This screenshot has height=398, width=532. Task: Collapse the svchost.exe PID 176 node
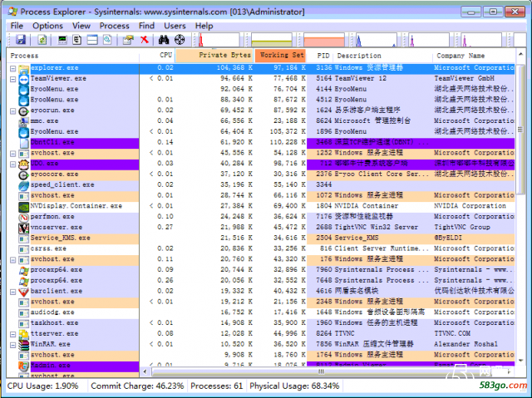click(13, 260)
